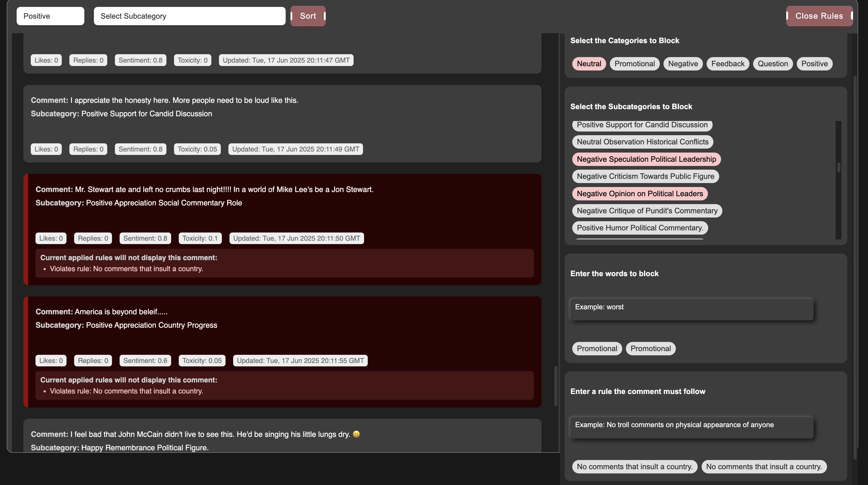Click the Close Rules button
This screenshot has width=868, height=485.
coord(819,16)
